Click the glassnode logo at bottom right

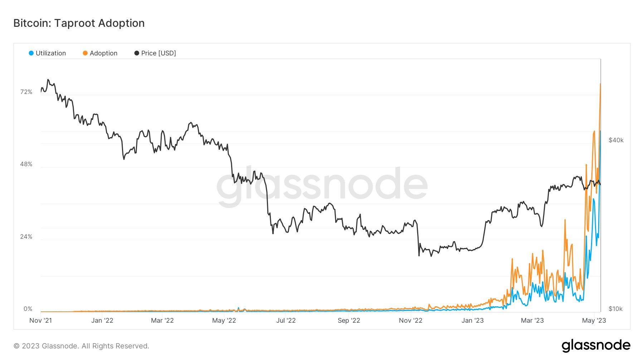(x=596, y=346)
